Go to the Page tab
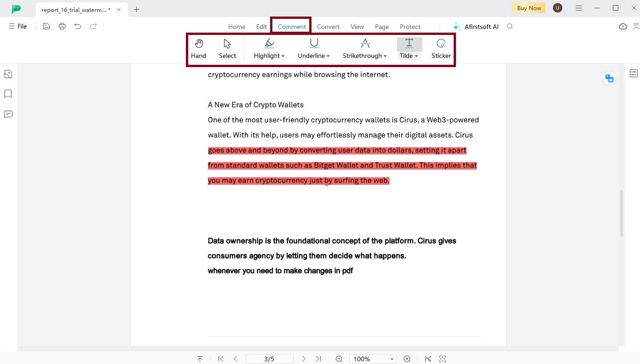This screenshot has width=640, height=364. (x=382, y=27)
